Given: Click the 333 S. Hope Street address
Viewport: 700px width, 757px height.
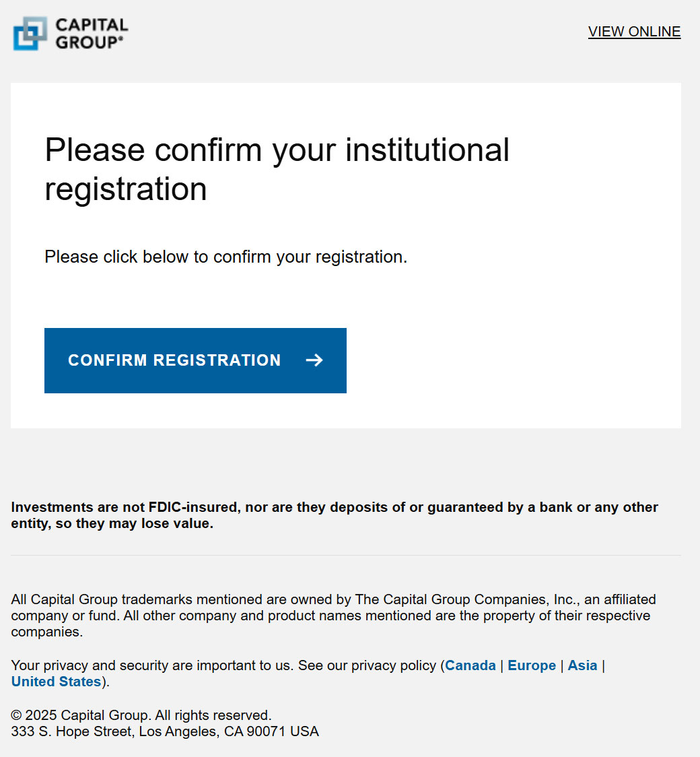Looking at the screenshot, I should [165, 731].
